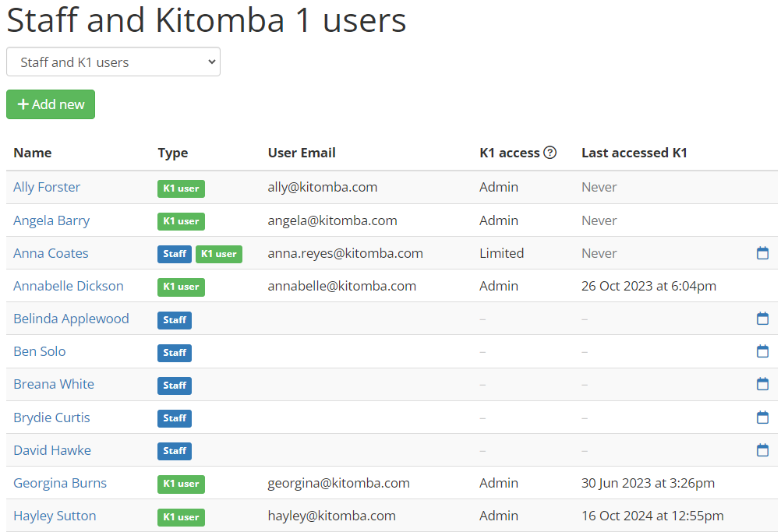Screen dimensions: 781x532
Task: Open calendar icon for Brydie Curtis
Action: 762,417
